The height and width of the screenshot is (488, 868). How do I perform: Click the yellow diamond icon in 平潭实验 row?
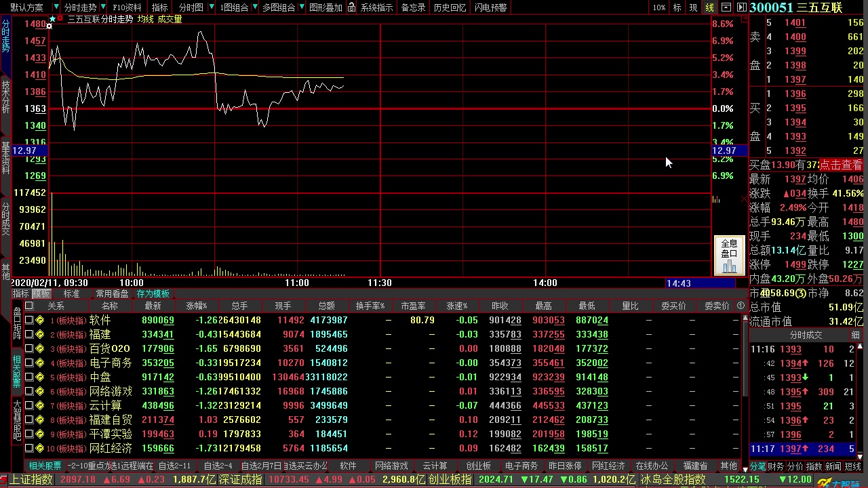(40, 434)
